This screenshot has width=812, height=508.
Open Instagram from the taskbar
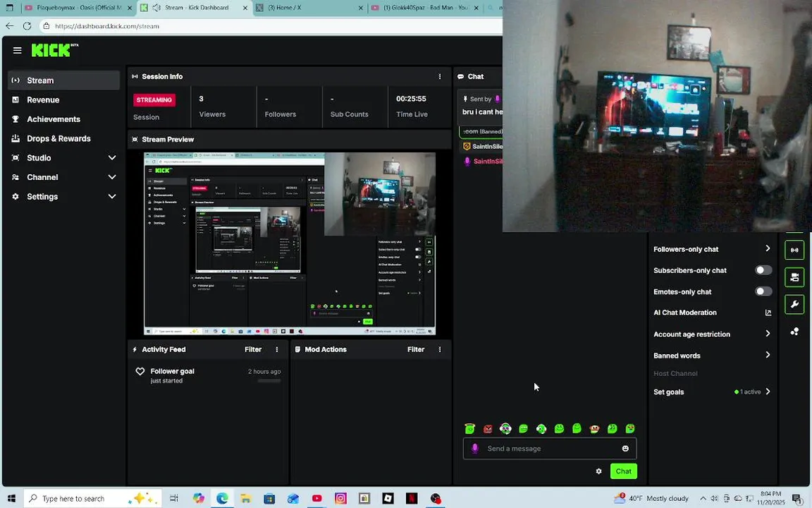point(340,498)
